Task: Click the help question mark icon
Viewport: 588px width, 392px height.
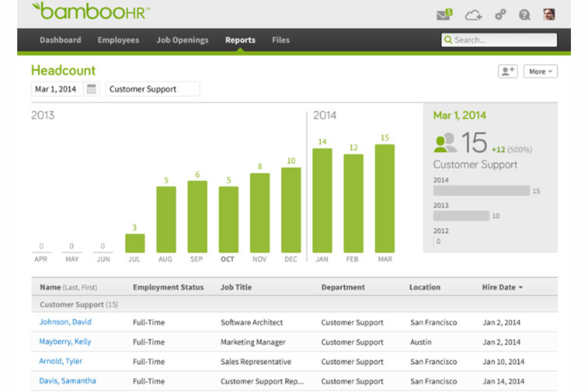Action: 524,15
